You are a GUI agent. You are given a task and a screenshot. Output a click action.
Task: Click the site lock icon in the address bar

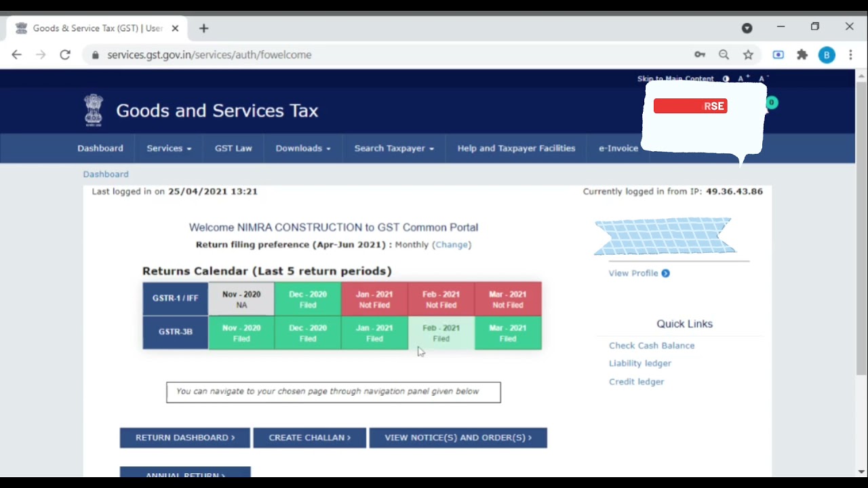(x=95, y=55)
